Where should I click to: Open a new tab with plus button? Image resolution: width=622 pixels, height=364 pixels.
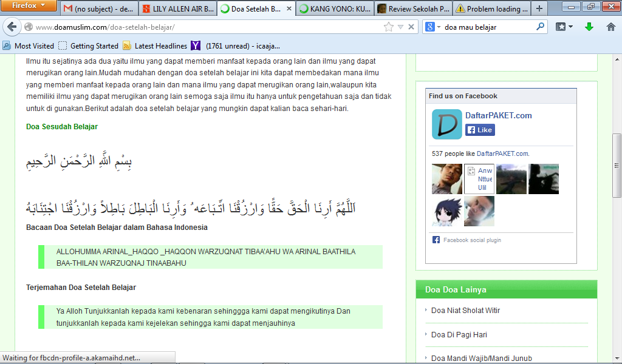[x=539, y=8]
